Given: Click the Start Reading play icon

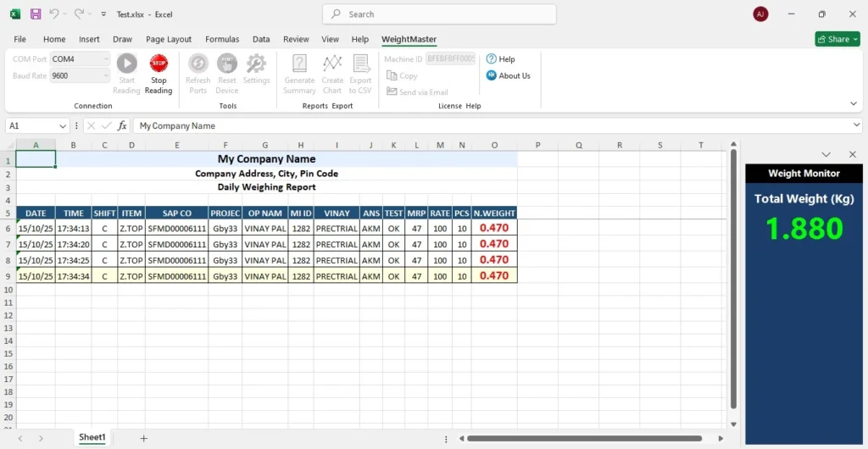Looking at the screenshot, I should (126, 64).
